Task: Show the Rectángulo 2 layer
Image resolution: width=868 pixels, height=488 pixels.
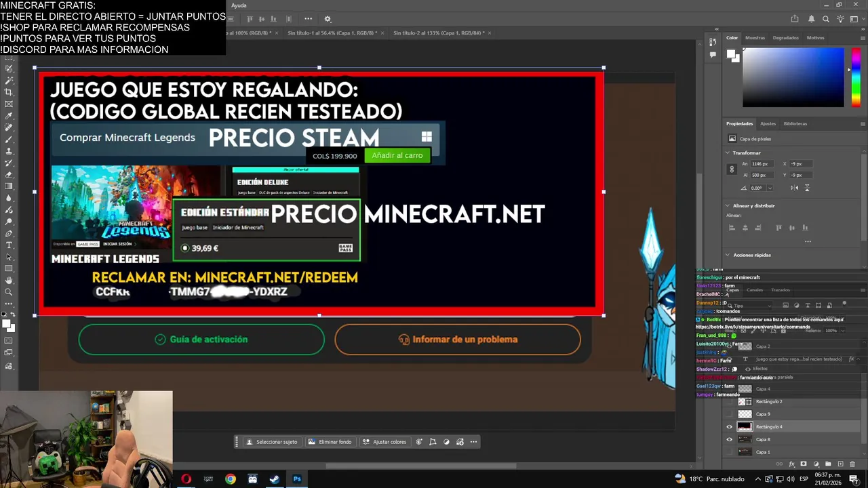Action: point(730,402)
